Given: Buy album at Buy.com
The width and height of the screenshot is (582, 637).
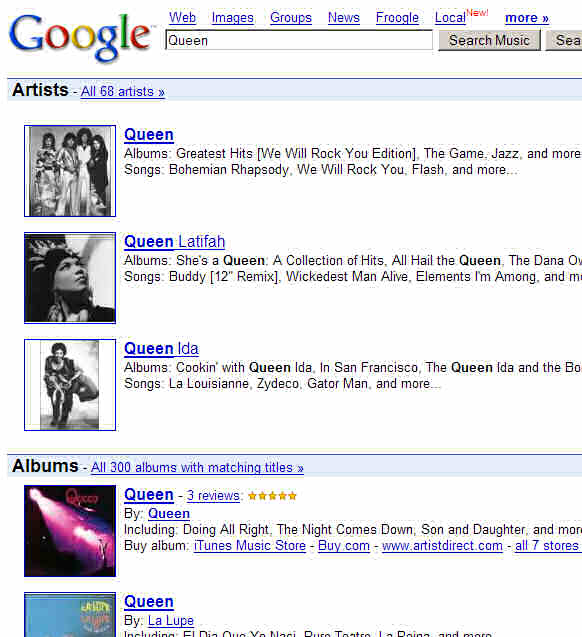Looking at the screenshot, I should [x=344, y=546].
